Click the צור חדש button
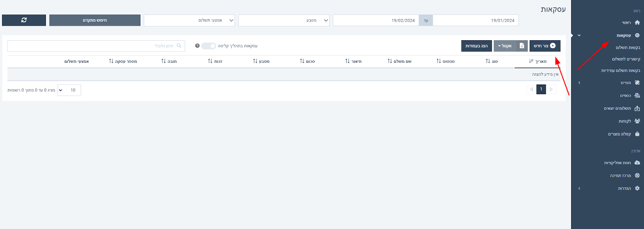Viewport: 644px width, 229px height. 545,46
